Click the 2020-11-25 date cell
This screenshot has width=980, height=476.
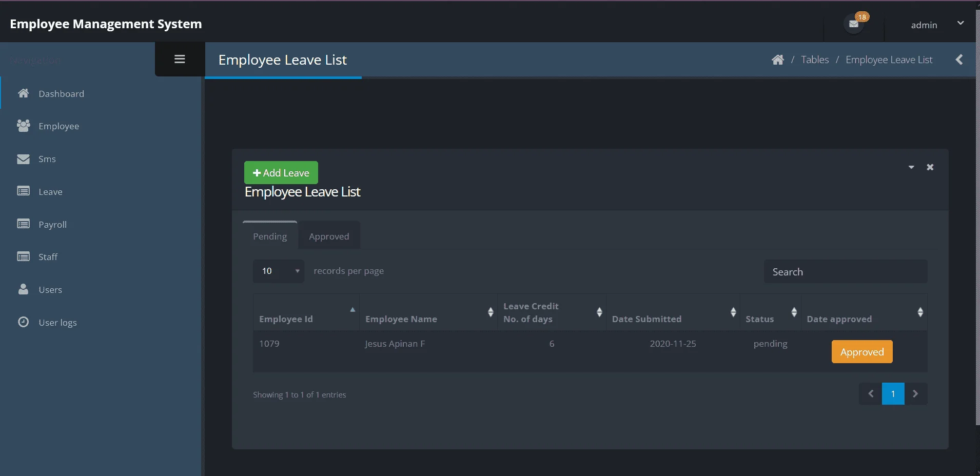pyautogui.click(x=673, y=351)
